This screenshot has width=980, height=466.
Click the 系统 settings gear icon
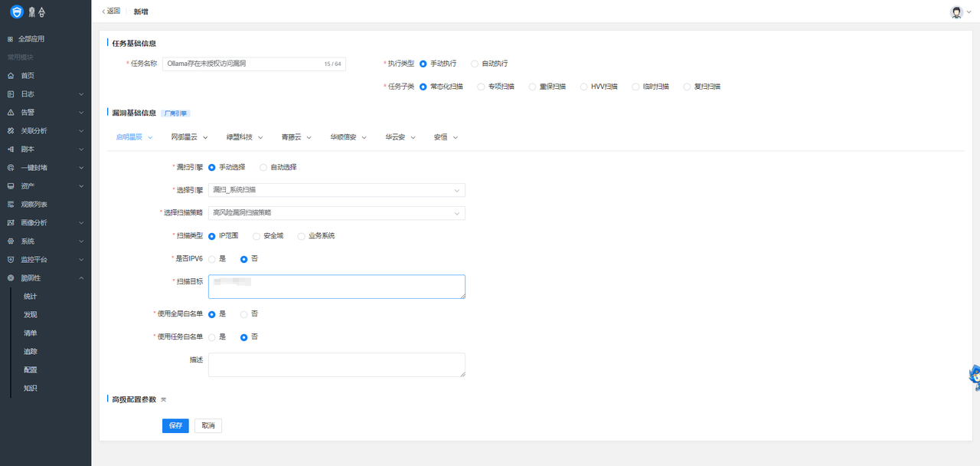11,241
